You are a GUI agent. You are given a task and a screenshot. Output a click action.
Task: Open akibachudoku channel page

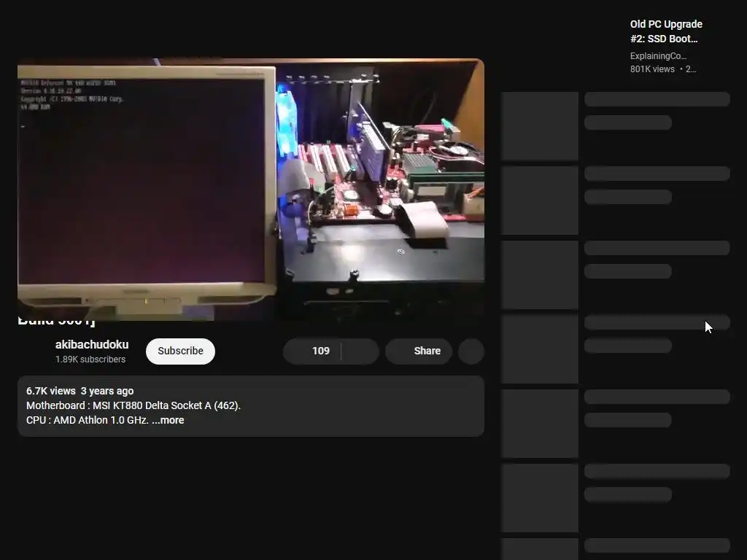92,344
